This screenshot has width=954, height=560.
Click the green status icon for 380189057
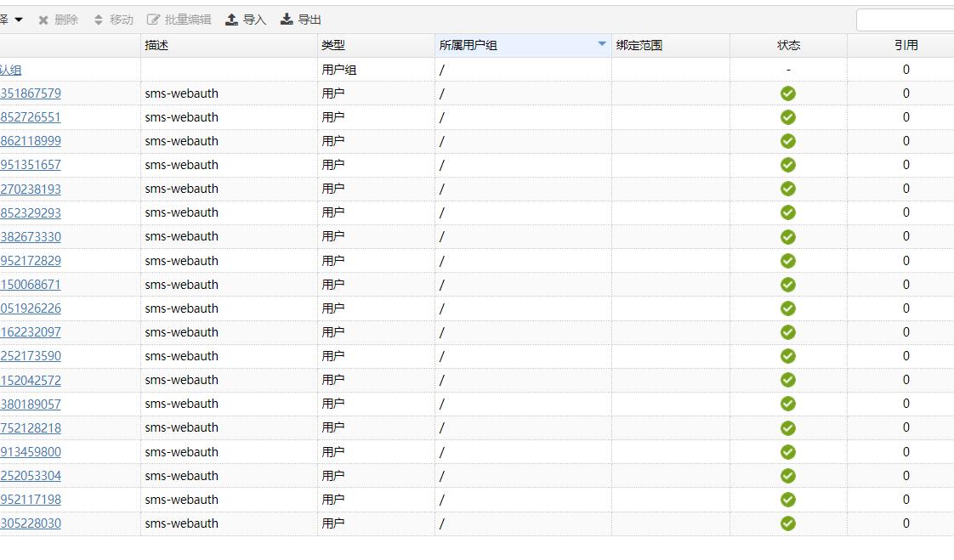(x=788, y=404)
